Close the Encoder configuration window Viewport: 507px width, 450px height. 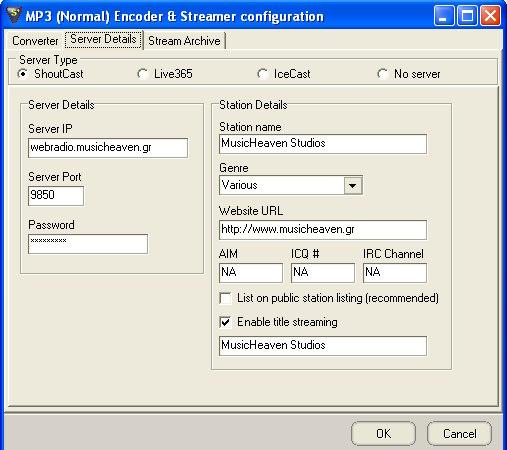(490, 15)
